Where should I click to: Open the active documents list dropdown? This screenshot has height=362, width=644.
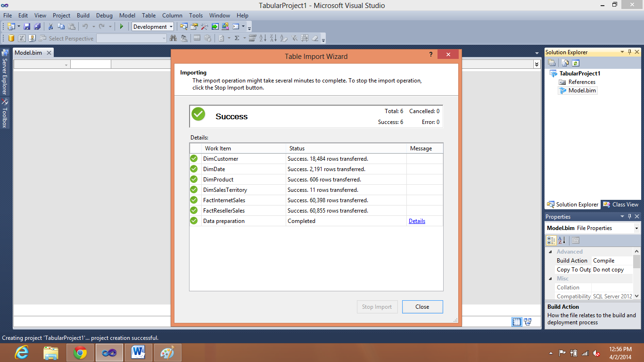[x=537, y=53]
